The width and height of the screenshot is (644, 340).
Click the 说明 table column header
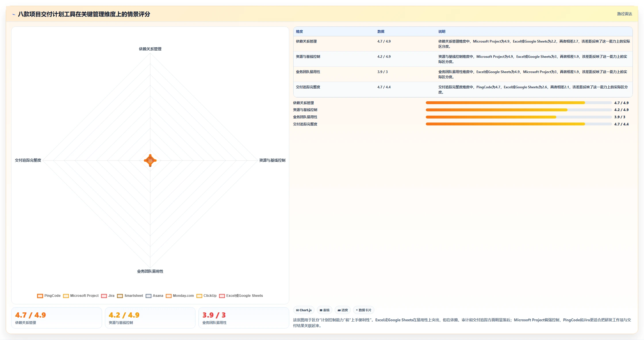[x=442, y=32]
